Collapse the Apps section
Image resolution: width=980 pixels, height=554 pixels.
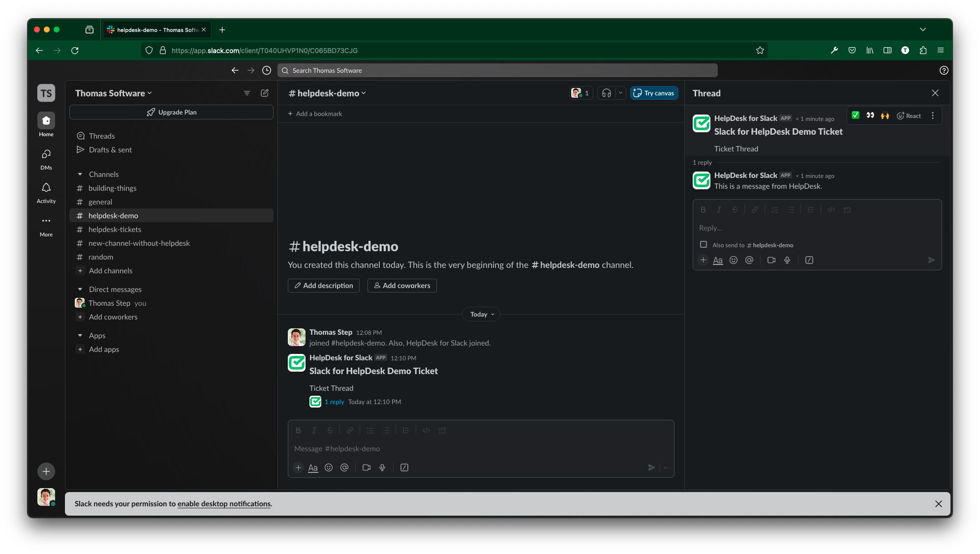[x=80, y=335]
